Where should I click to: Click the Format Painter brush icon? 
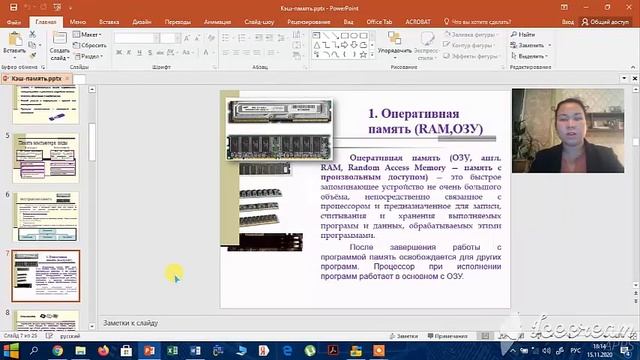33,56
